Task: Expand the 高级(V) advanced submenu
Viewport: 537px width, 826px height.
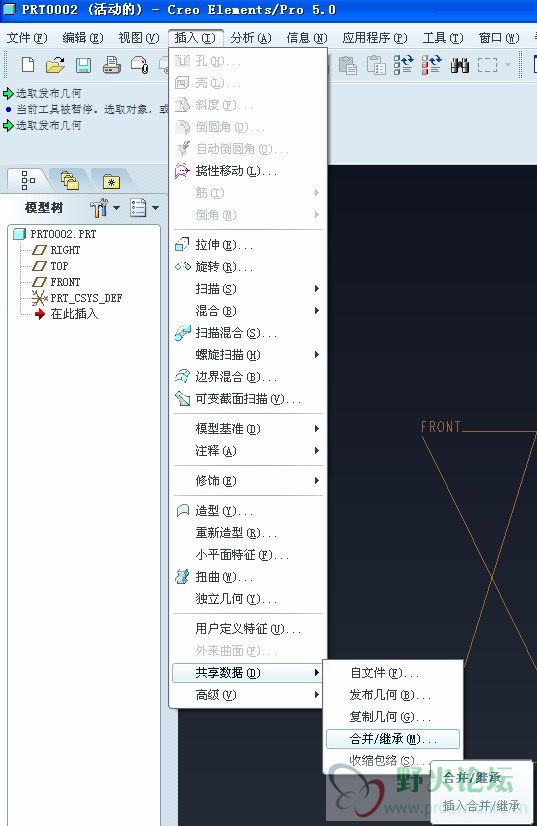Action: point(247,695)
